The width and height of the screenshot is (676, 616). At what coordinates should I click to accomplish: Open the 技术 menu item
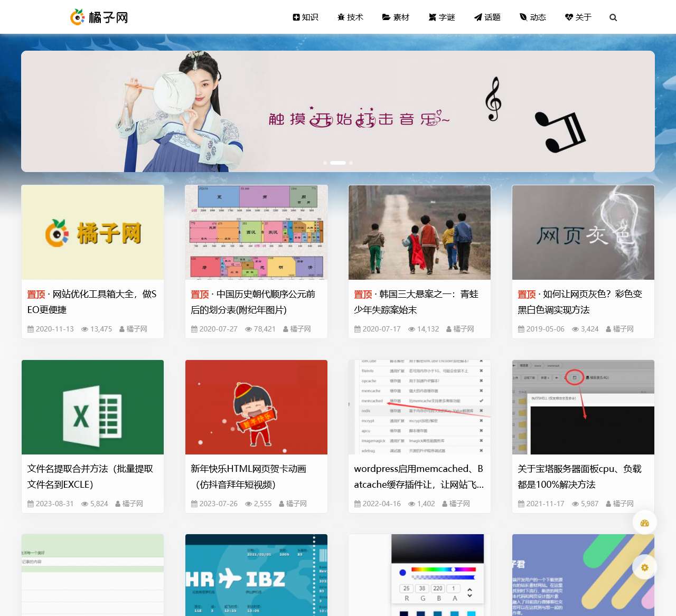[x=351, y=17]
